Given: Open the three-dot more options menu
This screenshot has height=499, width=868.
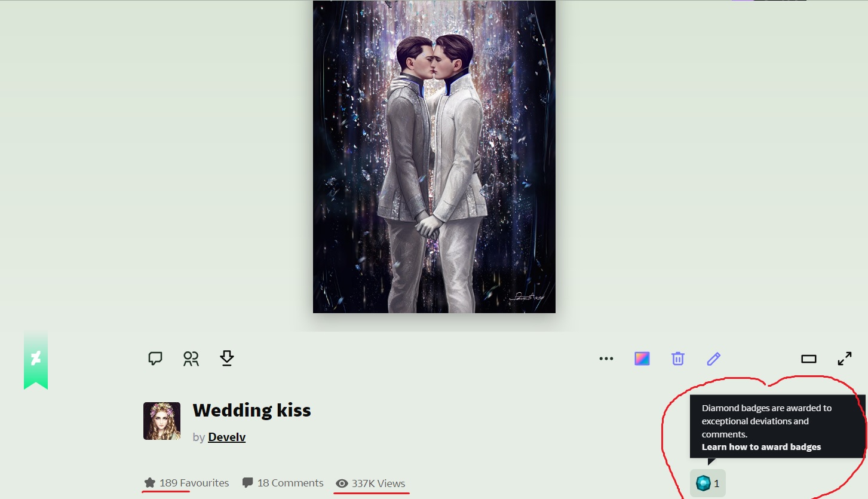Looking at the screenshot, I should coord(606,359).
